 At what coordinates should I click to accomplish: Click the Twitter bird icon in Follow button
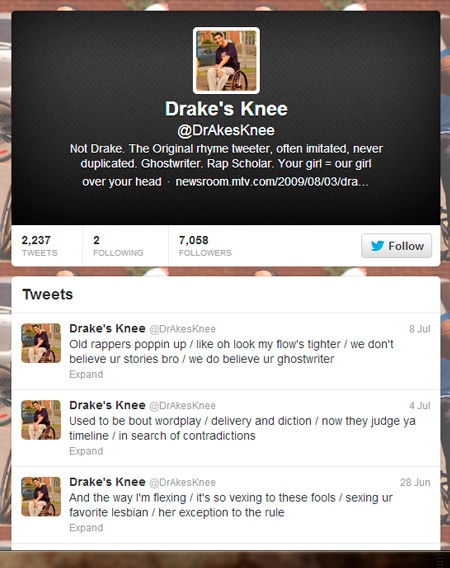[377, 246]
